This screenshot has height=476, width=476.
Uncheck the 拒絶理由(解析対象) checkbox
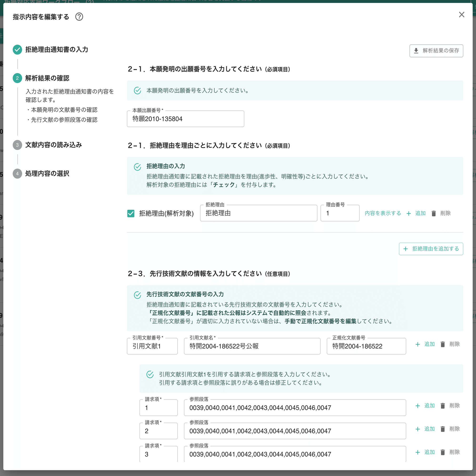[x=131, y=213]
